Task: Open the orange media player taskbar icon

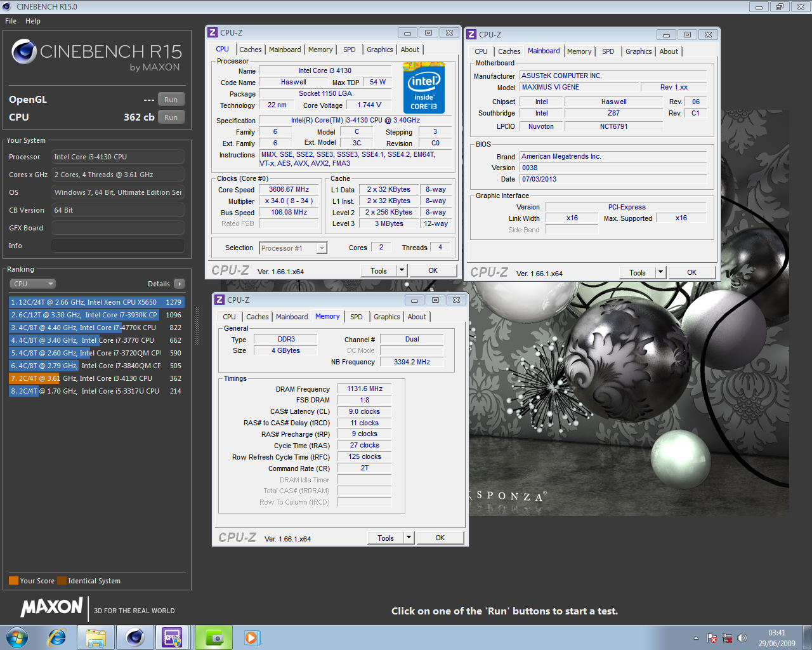Action: [251, 637]
